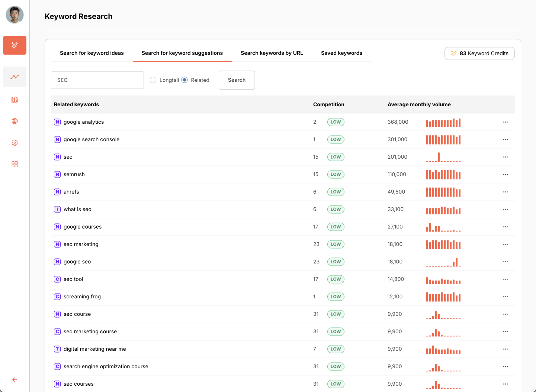Viewport: 536px width, 392px height.
Task: Open more options for google analytics row
Action: point(505,122)
